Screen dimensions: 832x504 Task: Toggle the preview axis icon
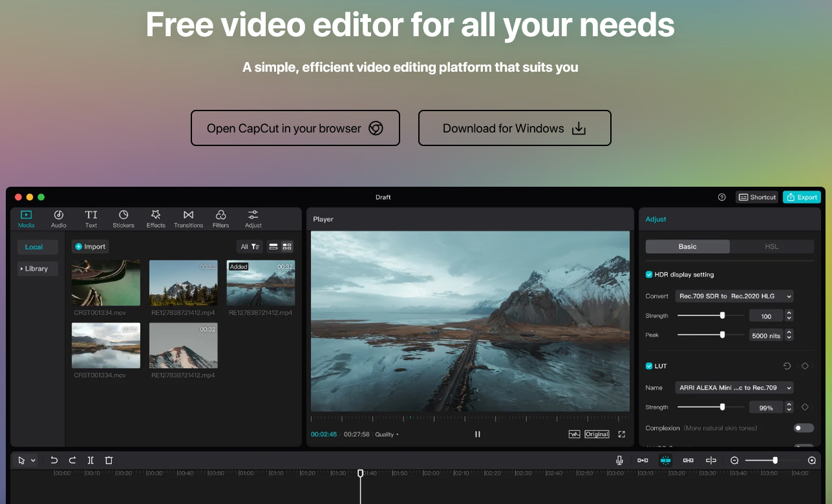pyautogui.click(x=711, y=460)
